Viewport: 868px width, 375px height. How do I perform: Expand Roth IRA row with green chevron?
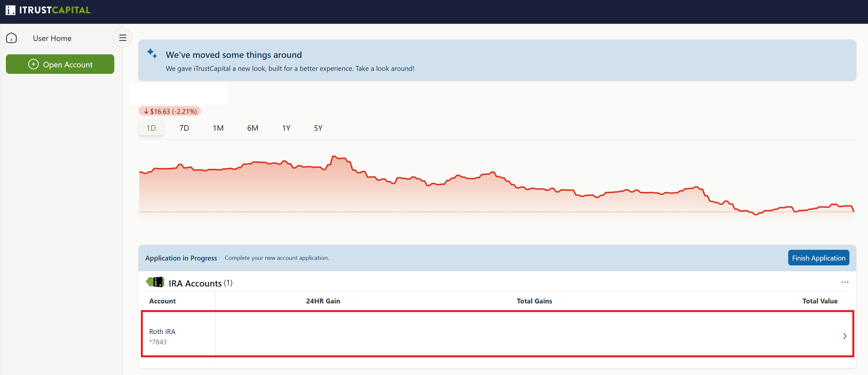(x=845, y=336)
